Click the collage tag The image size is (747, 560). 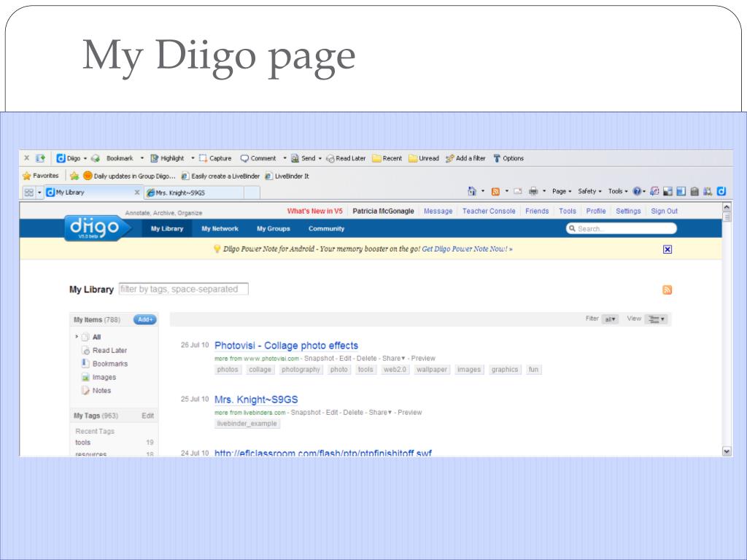tap(260, 370)
